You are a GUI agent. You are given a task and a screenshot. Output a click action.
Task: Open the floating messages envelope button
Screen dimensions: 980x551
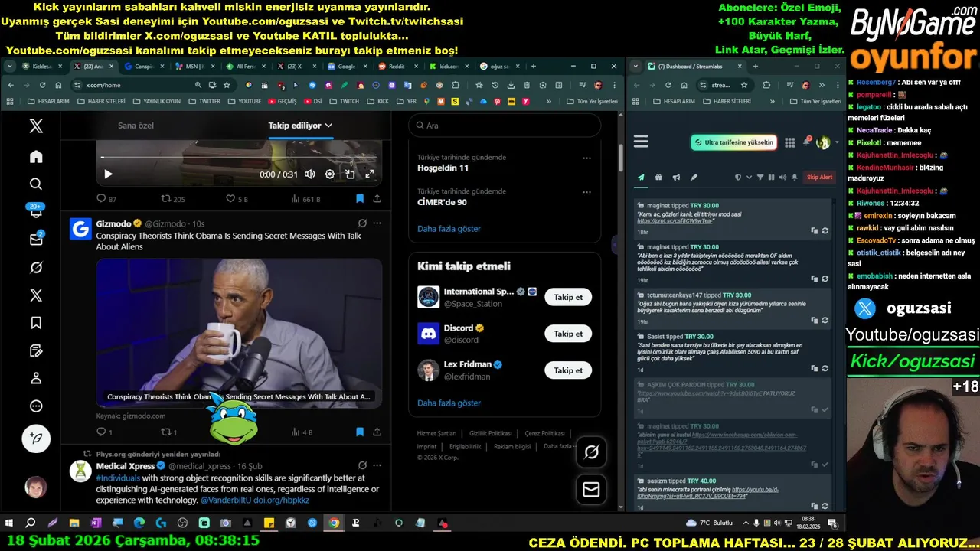[591, 489]
